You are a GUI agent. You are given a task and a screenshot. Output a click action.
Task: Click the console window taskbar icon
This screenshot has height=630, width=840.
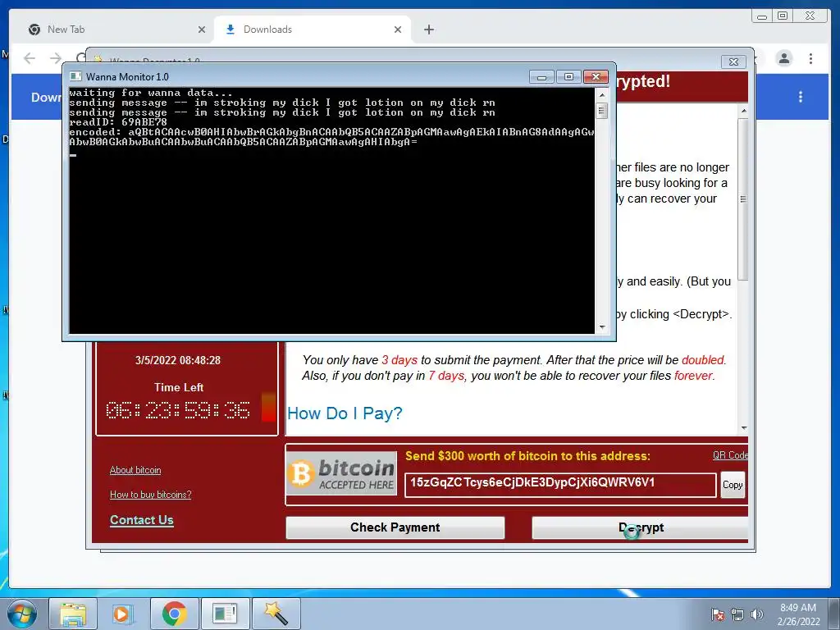click(x=225, y=614)
